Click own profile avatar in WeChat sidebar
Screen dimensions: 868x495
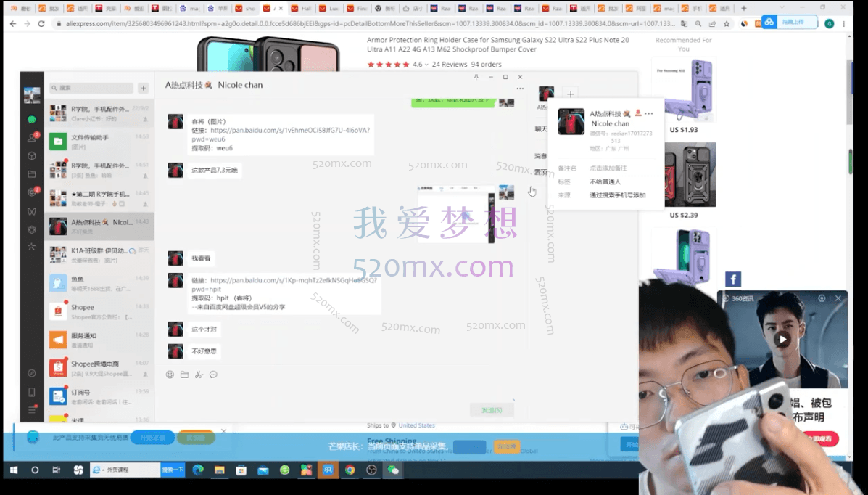coord(32,95)
